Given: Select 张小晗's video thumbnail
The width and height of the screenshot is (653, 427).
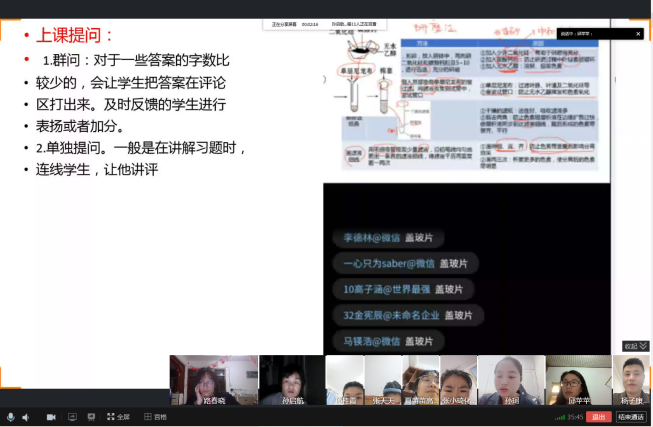Looking at the screenshot, I should [x=458, y=380].
